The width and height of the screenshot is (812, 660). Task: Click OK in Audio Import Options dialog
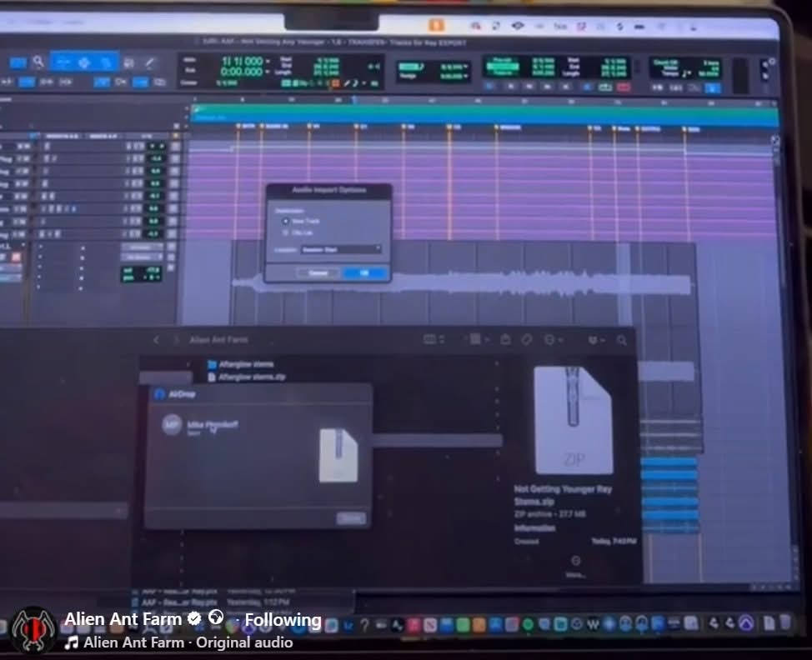click(x=364, y=272)
